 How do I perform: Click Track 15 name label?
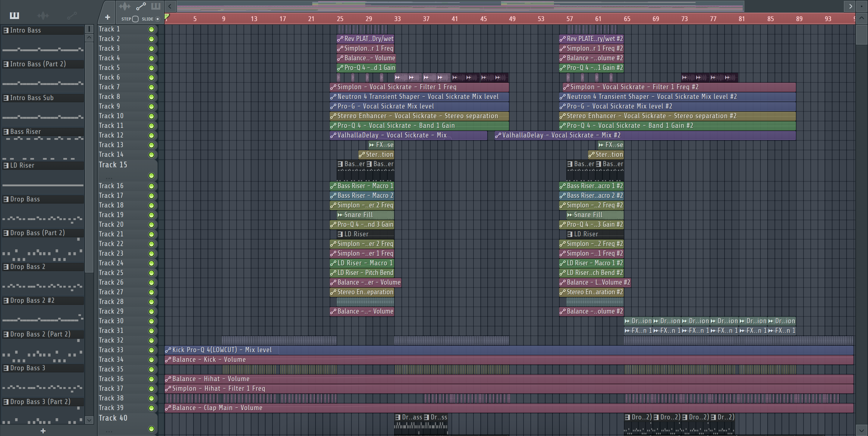coord(113,165)
